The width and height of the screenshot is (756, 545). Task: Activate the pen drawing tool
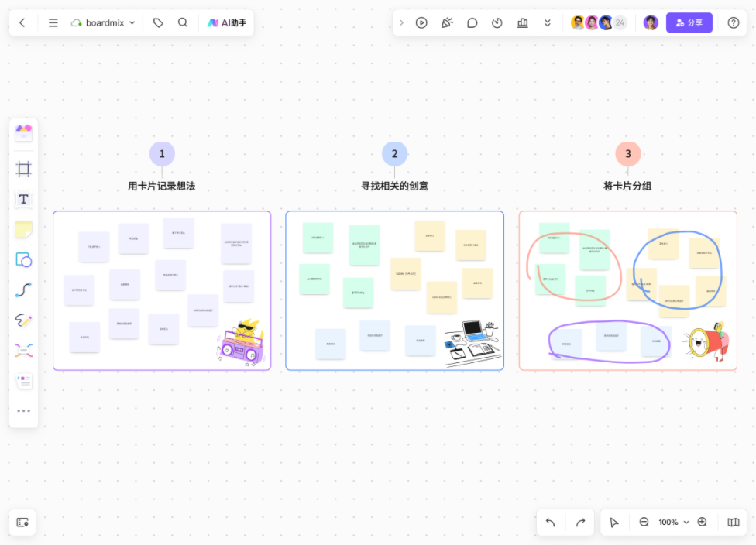point(24,320)
